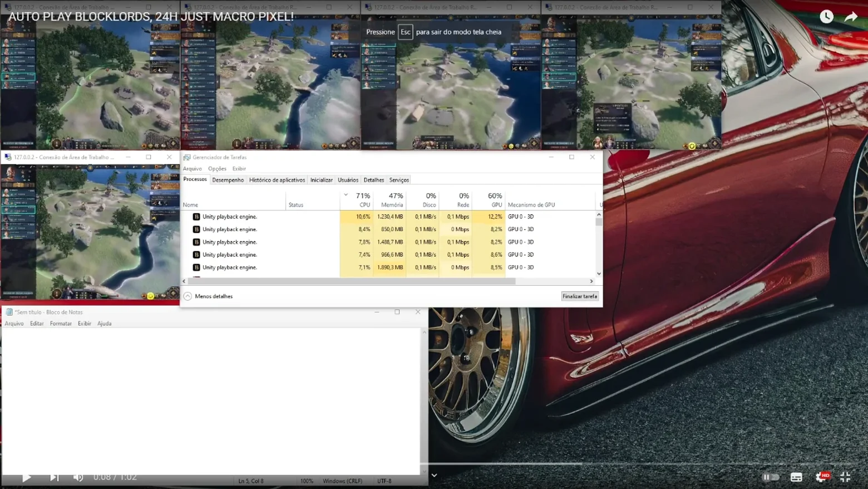Mute the video volume speaker icon
Screen dimensions: 868x489
(78, 477)
